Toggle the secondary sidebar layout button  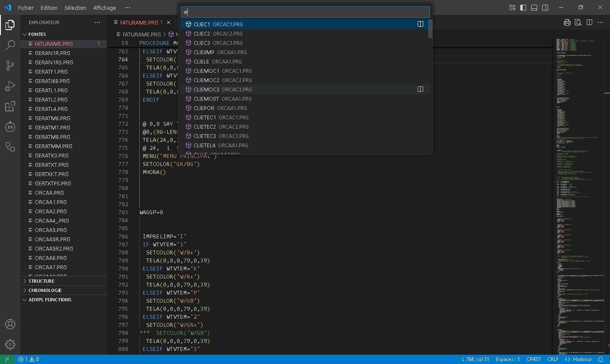pos(545,8)
